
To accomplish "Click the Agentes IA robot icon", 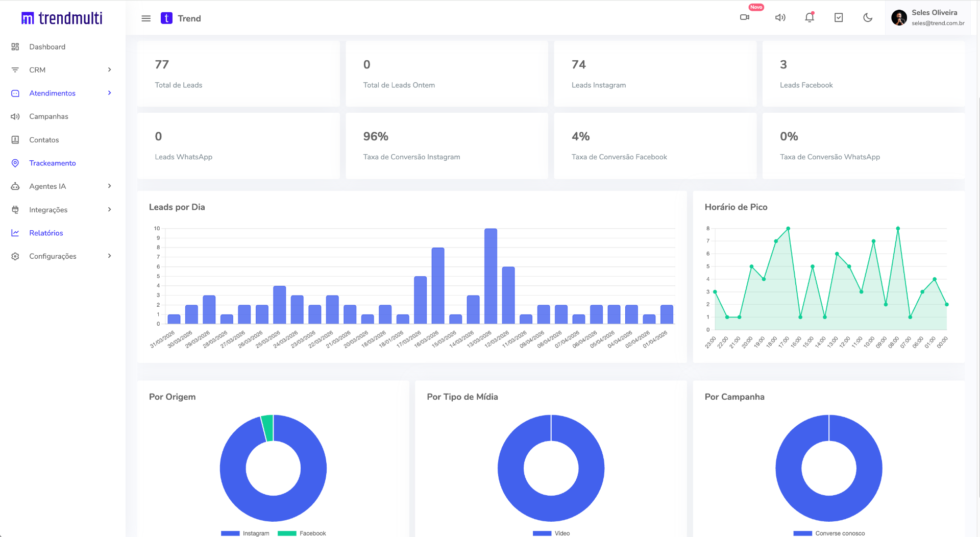I will pos(15,186).
